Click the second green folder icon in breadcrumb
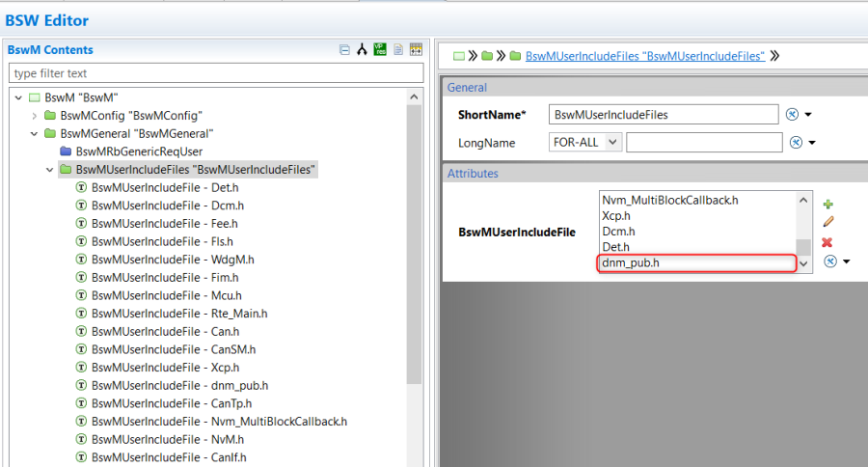868x467 pixels. tap(515, 56)
